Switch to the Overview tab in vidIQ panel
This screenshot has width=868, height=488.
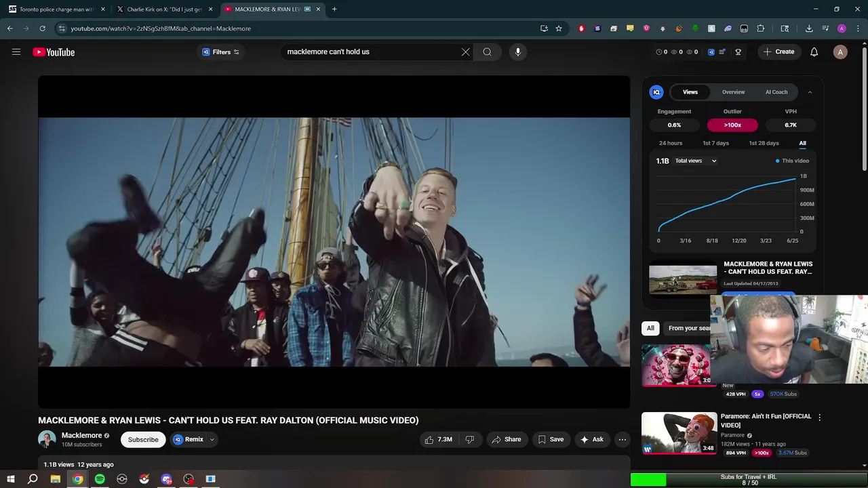click(733, 92)
